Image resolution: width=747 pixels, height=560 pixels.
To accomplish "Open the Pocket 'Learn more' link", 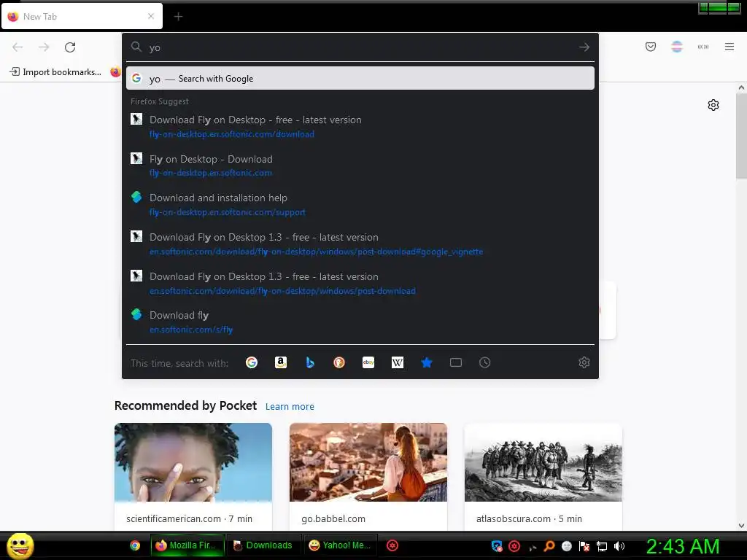I will tap(290, 407).
